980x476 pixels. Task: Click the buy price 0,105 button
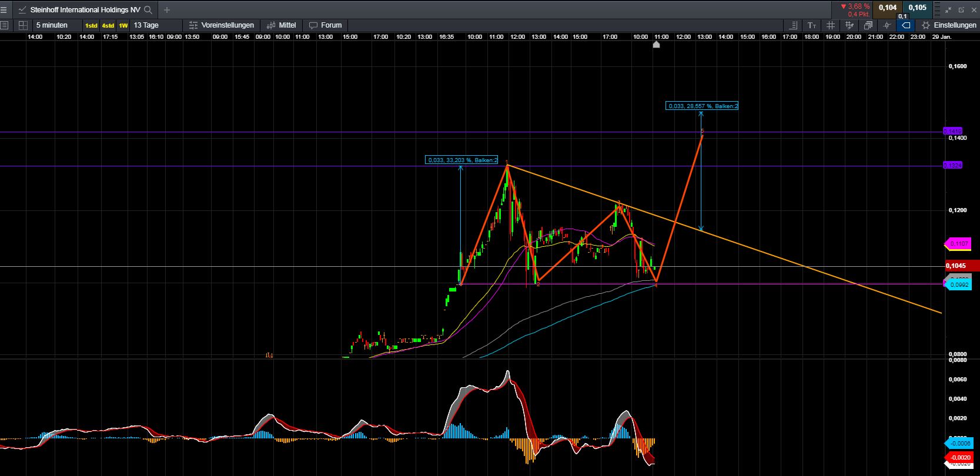917,8
